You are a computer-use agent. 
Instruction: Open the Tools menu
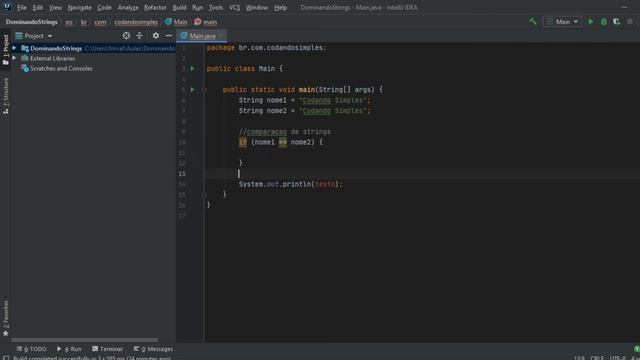[x=216, y=7]
